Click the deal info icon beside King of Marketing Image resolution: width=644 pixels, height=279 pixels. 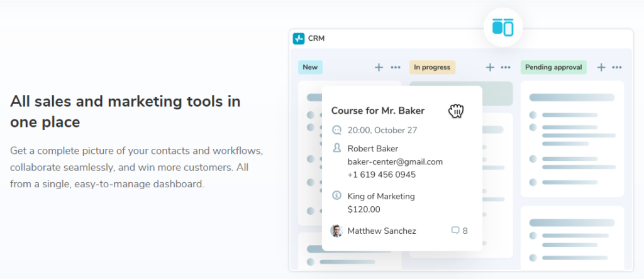[337, 195]
